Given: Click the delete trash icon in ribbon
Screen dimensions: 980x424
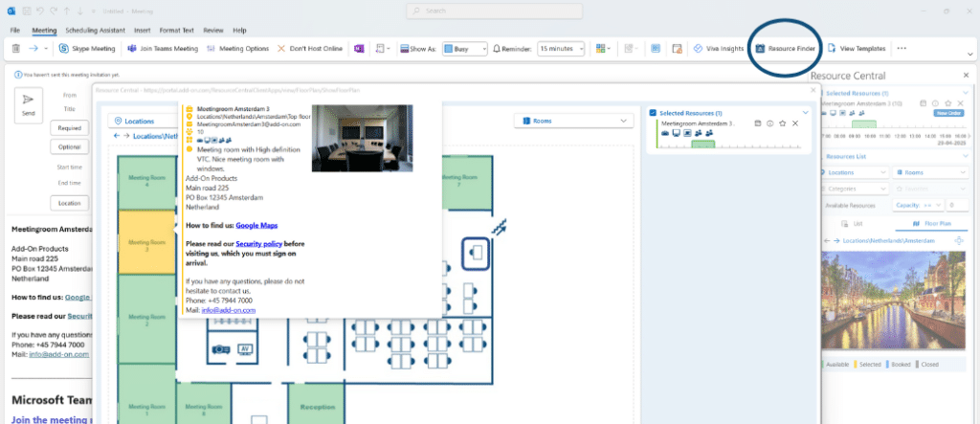Looking at the screenshot, I should click(x=17, y=48).
